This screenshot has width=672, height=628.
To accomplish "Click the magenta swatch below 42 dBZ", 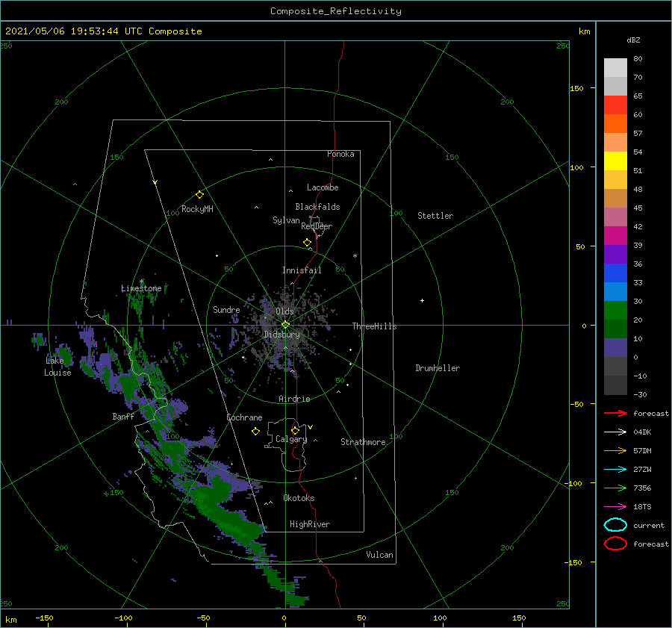I will (615, 235).
